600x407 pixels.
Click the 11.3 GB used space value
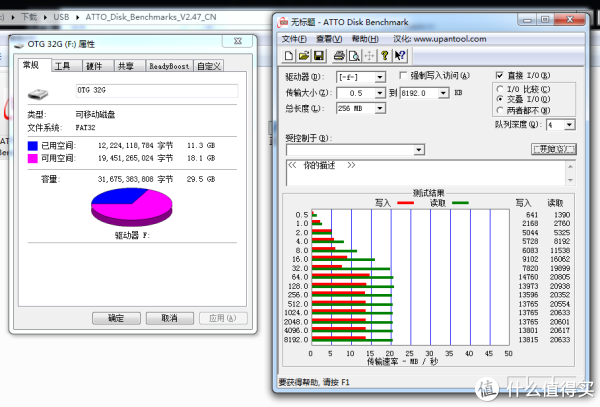click(x=201, y=146)
